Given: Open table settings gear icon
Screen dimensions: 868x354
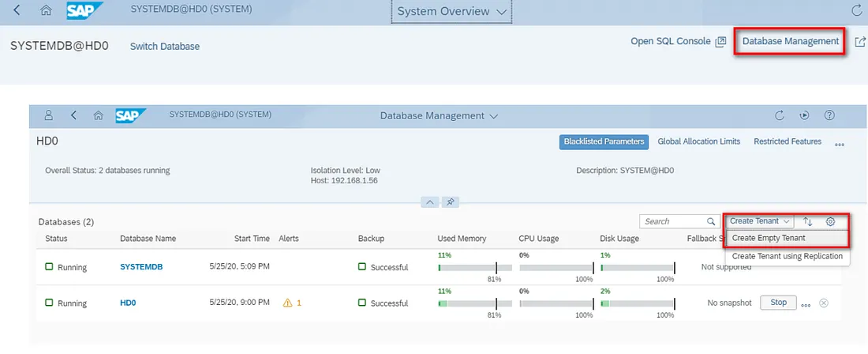Looking at the screenshot, I should point(830,221).
